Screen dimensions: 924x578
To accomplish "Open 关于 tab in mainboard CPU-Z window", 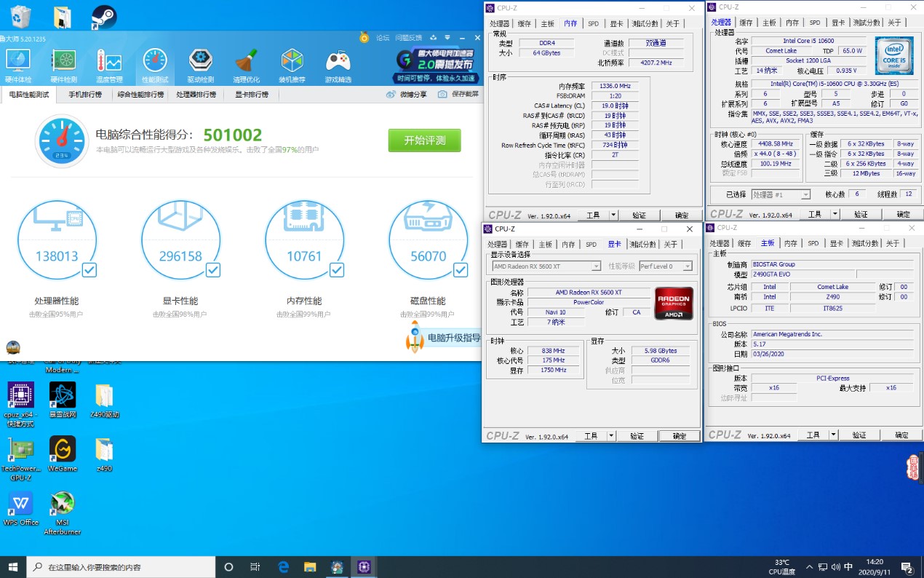I will point(893,243).
